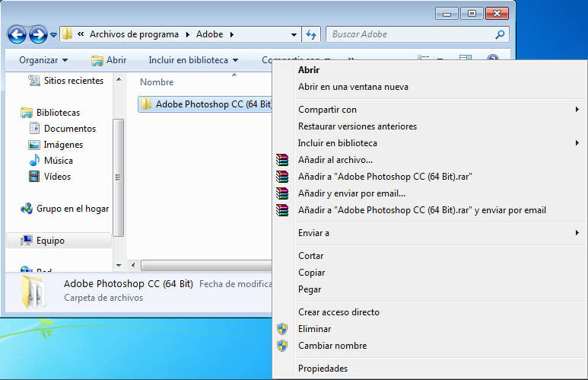Click navigation pane scroll up arrow

click(119, 79)
